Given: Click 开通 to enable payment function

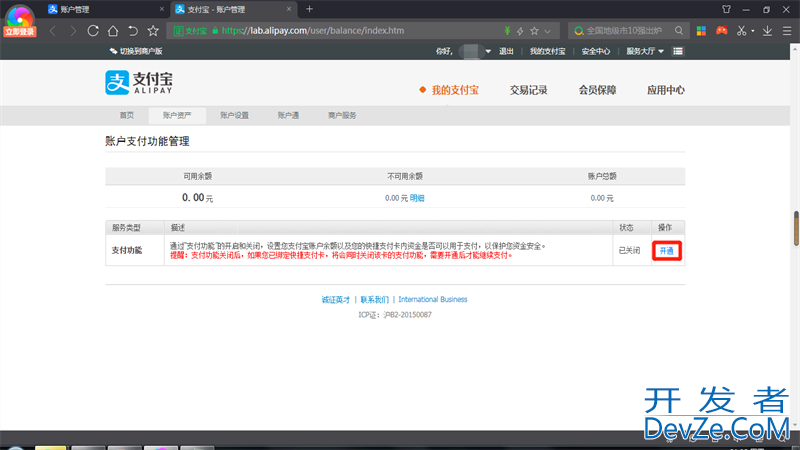Looking at the screenshot, I should 666,251.
